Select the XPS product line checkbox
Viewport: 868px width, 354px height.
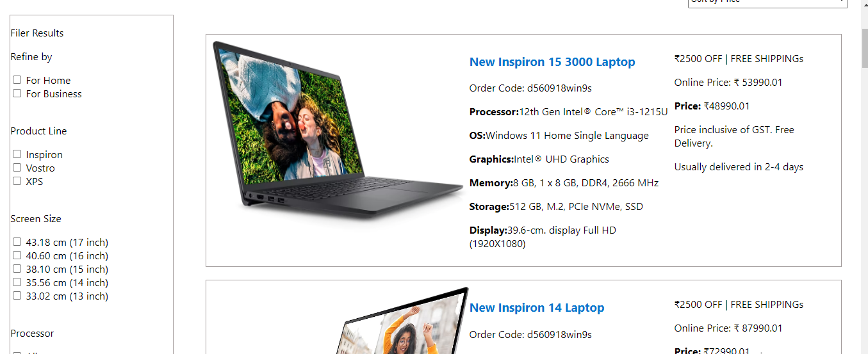(17, 181)
